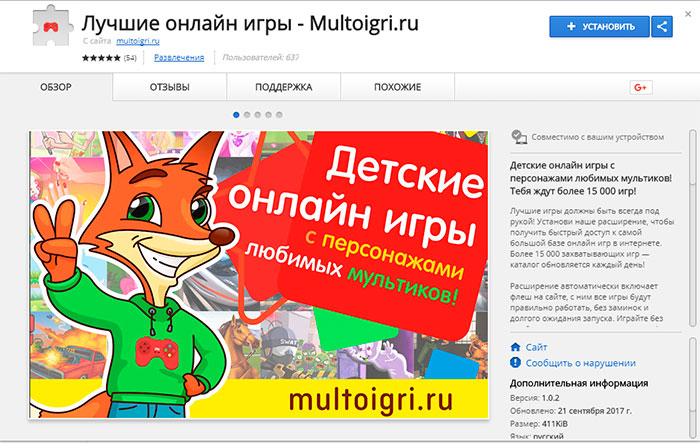700x443 pixels.
Task: Click the five-star rating
Action: [x=101, y=58]
